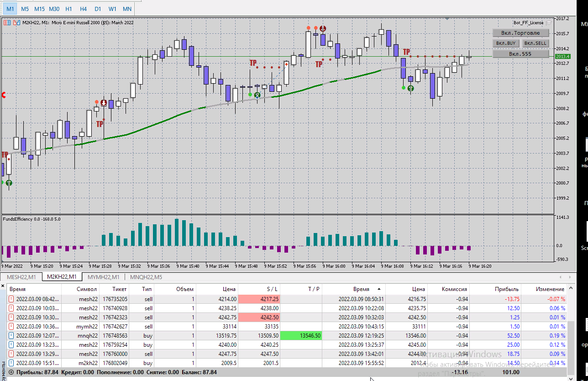Click the Вкл.555 button
The height and width of the screenshot is (381, 588).
click(520, 54)
